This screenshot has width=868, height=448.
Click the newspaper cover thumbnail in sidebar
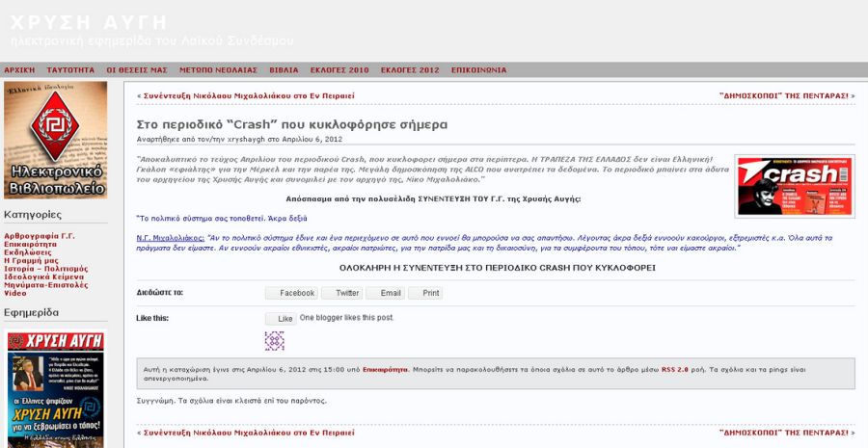click(x=55, y=390)
